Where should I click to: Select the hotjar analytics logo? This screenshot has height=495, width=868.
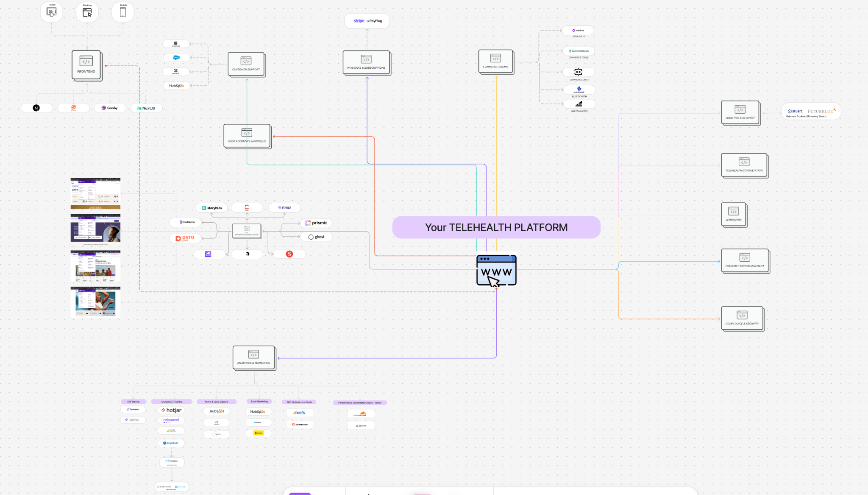click(x=172, y=410)
